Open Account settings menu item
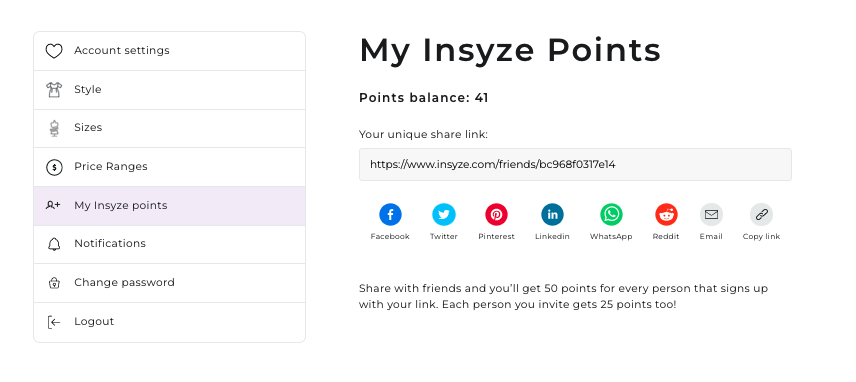 (x=169, y=51)
